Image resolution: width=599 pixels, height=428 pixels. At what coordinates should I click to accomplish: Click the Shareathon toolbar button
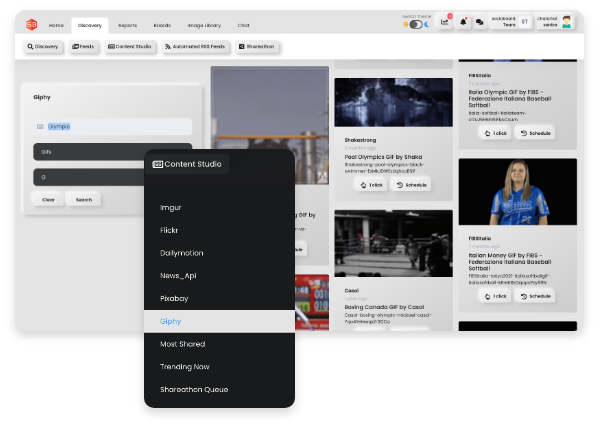[x=257, y=47]
